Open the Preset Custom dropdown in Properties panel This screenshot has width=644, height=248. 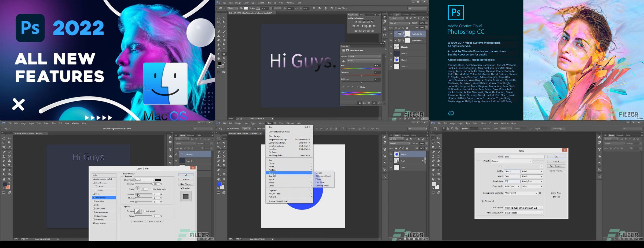(x=364, y=56)
